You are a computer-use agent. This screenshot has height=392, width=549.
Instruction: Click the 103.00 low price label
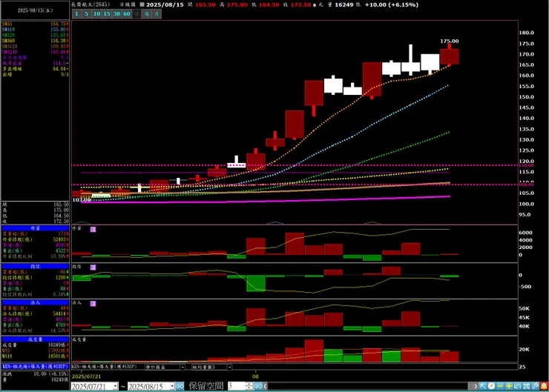pyautogui.click(x=82, y=200)
